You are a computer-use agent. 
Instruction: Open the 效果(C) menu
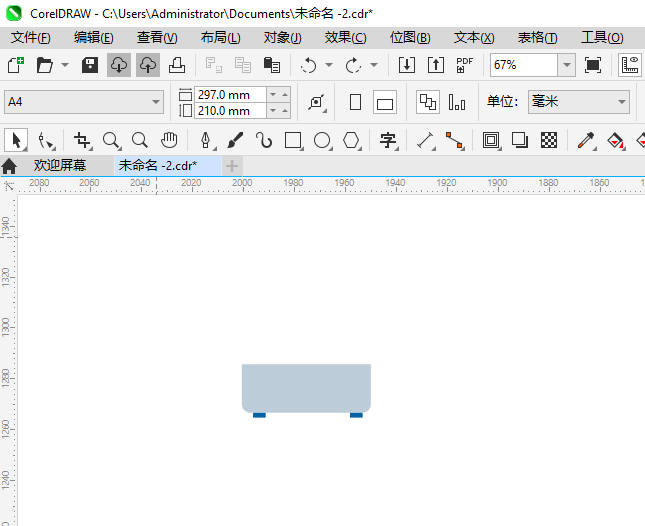(346, 38)
